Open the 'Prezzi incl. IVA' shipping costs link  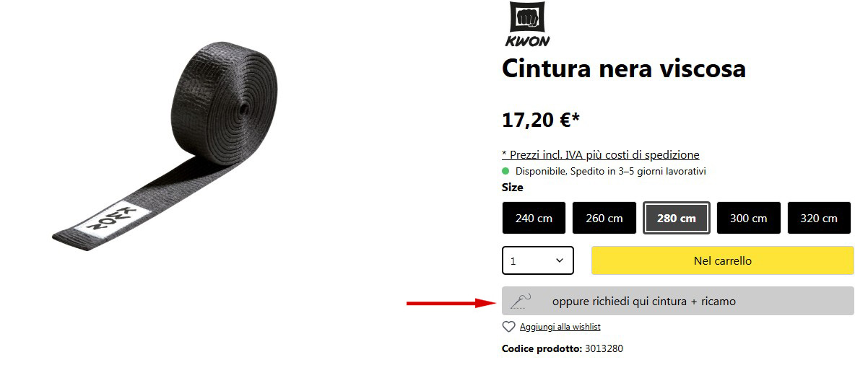(x=601, y=154)
